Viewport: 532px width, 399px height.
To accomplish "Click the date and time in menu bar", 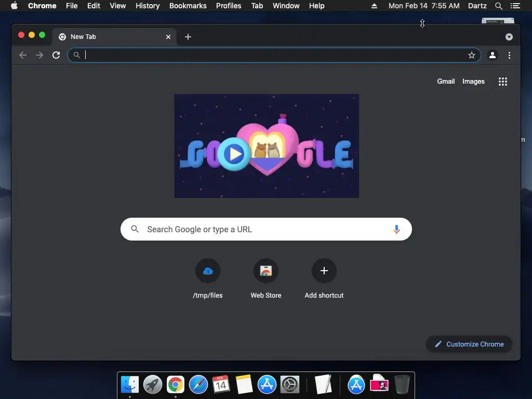I will click(424, 6).
